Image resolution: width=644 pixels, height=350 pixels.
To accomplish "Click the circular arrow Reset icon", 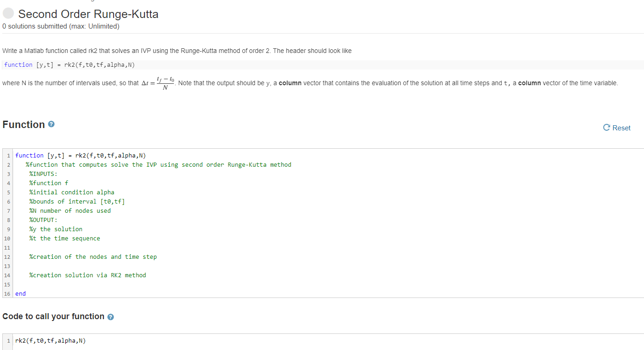I will [x=606, y=128].
